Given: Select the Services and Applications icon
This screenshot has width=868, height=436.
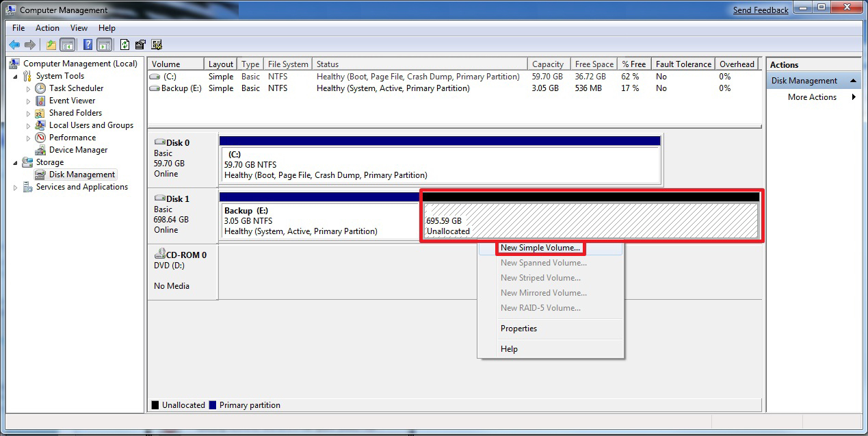Looking at the screenshot, I should click(x=28, y=187).
